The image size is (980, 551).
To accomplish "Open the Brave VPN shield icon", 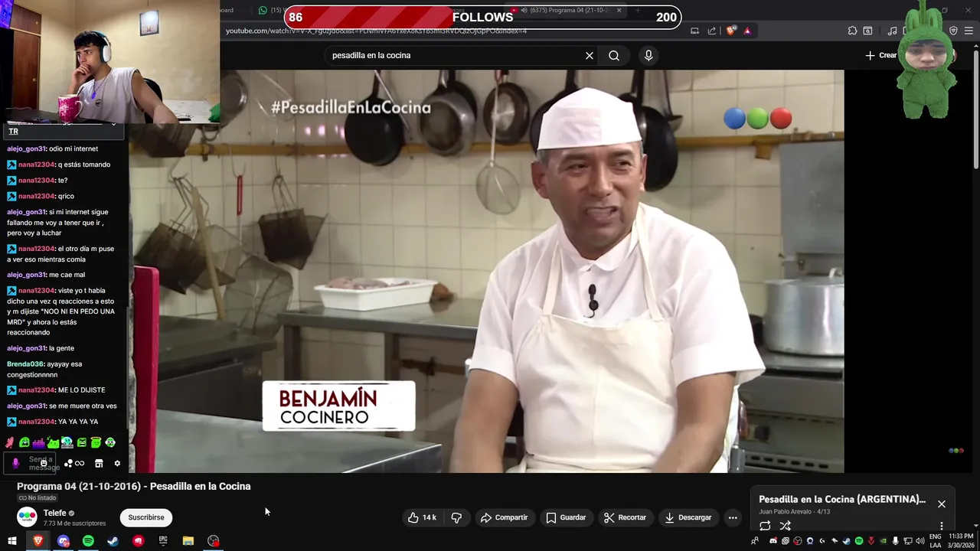I will 953,31.
